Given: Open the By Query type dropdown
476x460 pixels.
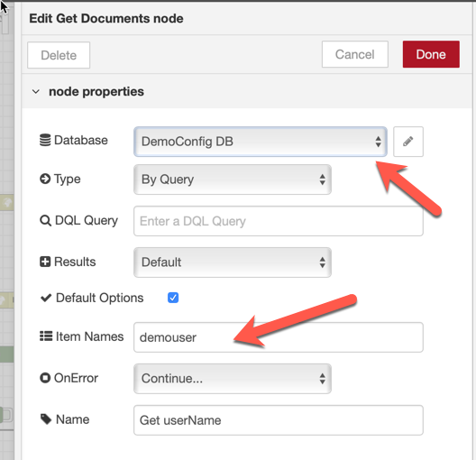Looking at the screenshot, I should 233,179.
